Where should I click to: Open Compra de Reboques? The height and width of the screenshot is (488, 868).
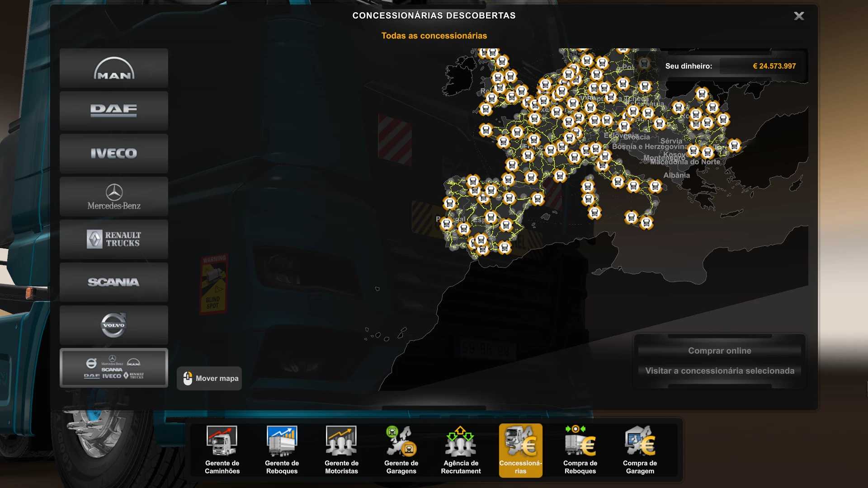coord(580,450)
